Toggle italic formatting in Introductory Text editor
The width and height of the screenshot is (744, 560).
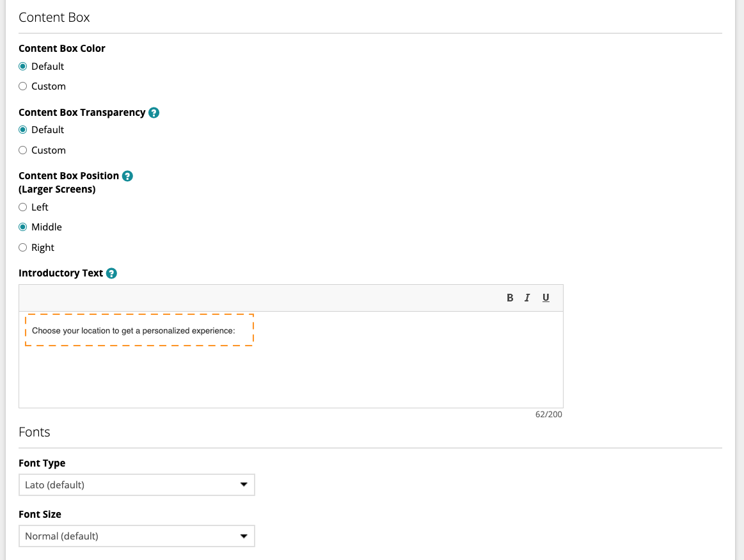[527, 298]
